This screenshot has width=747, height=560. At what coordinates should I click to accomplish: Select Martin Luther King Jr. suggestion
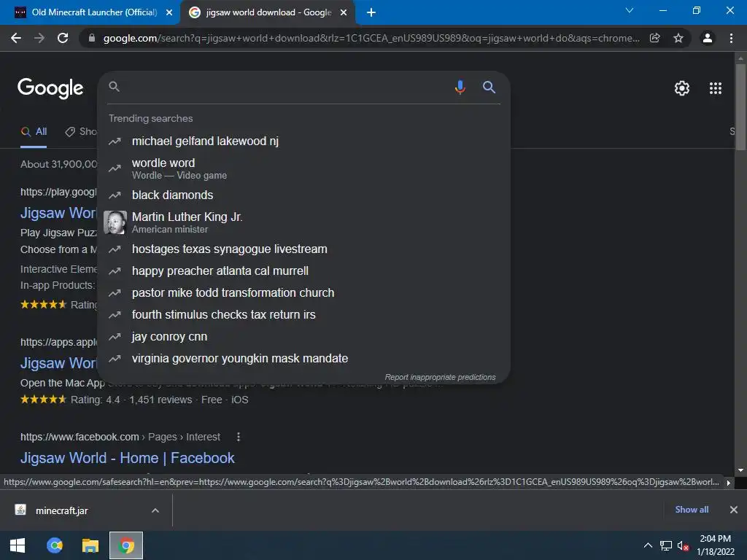pos(303,222)
